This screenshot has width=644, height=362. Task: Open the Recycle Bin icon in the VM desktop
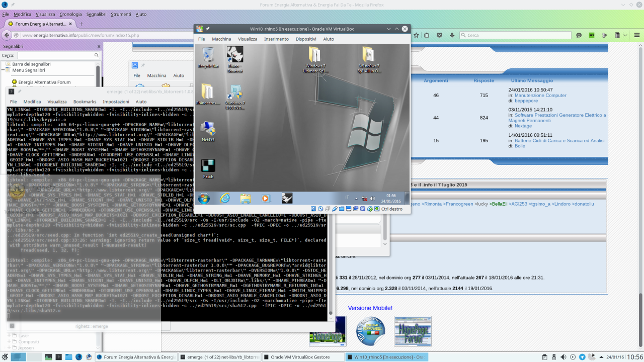(208, 57)
